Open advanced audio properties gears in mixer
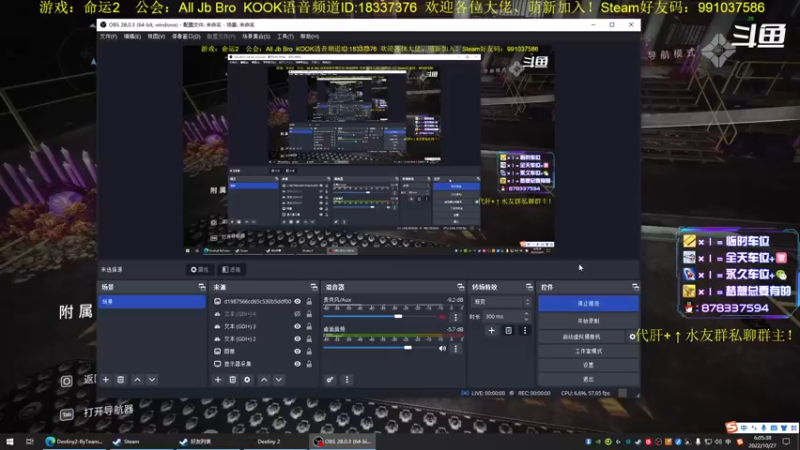Viewport: 800px width, 450px height. point(330,380)
